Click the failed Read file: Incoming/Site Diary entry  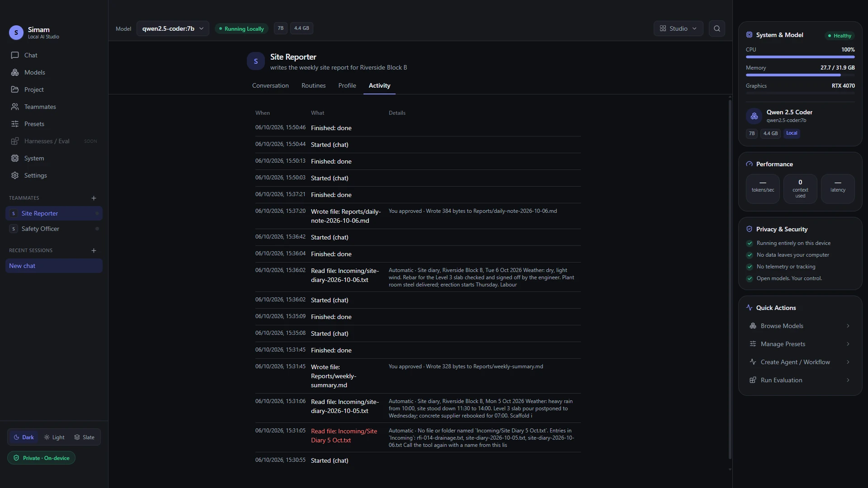[x=418, y=438]
